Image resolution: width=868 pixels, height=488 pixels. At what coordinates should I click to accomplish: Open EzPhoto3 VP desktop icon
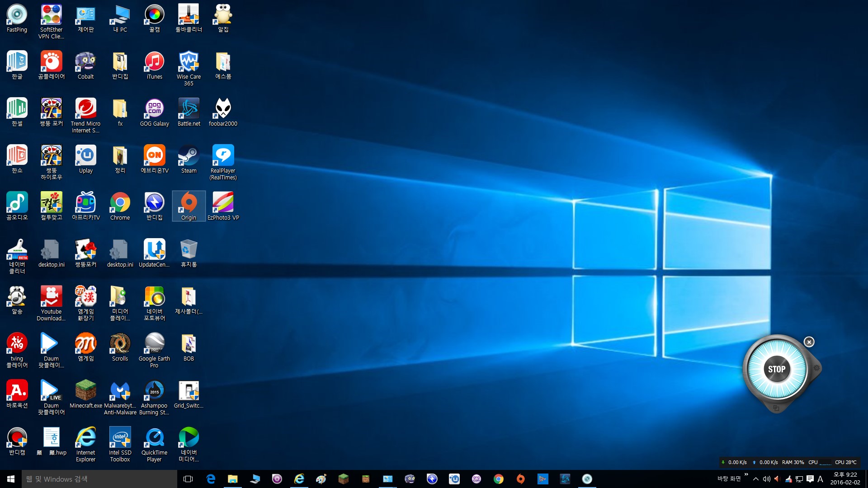tap(223, 206)
